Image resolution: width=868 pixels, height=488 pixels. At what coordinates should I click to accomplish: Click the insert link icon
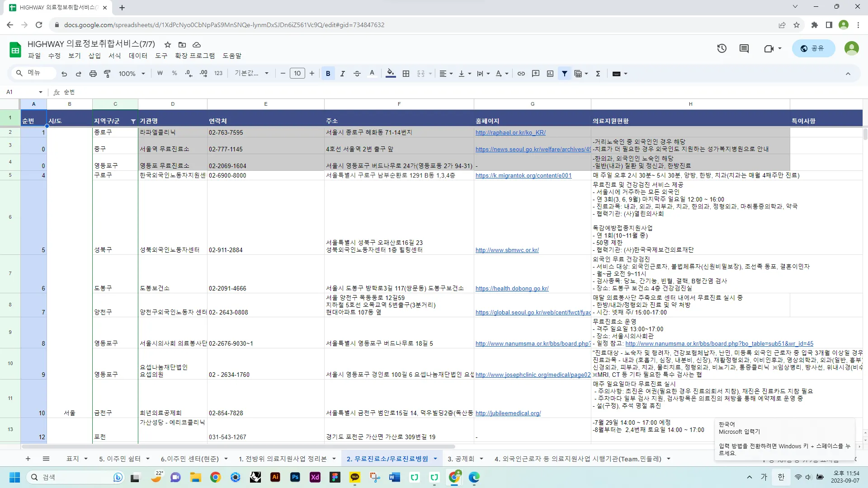click(x=521, y=74)
